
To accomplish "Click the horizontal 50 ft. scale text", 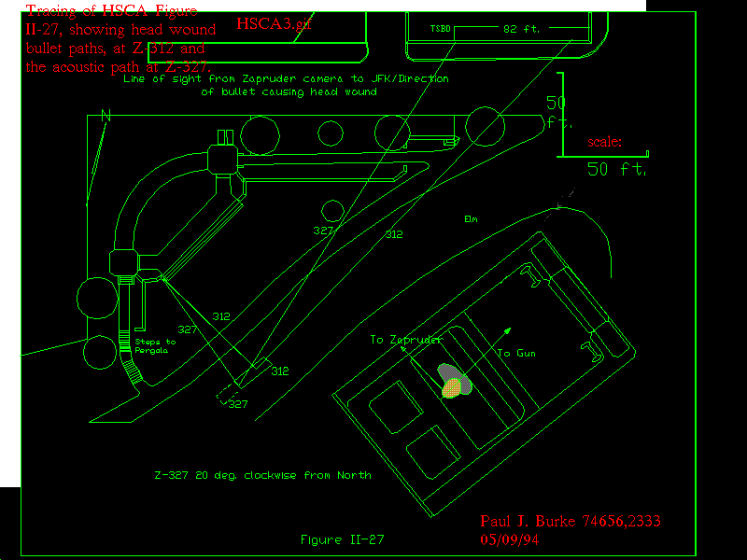I will point(616,169).
